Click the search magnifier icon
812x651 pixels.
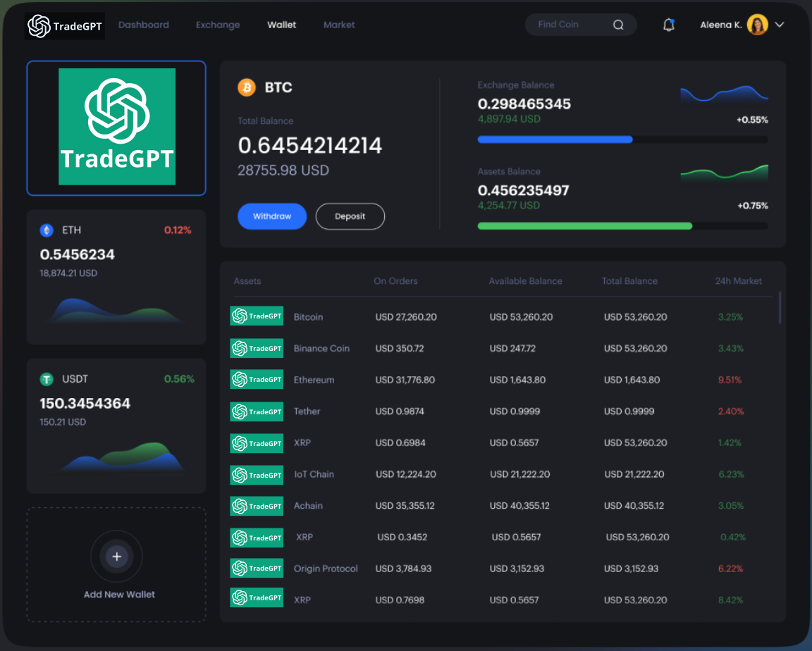tap(618, 25)
